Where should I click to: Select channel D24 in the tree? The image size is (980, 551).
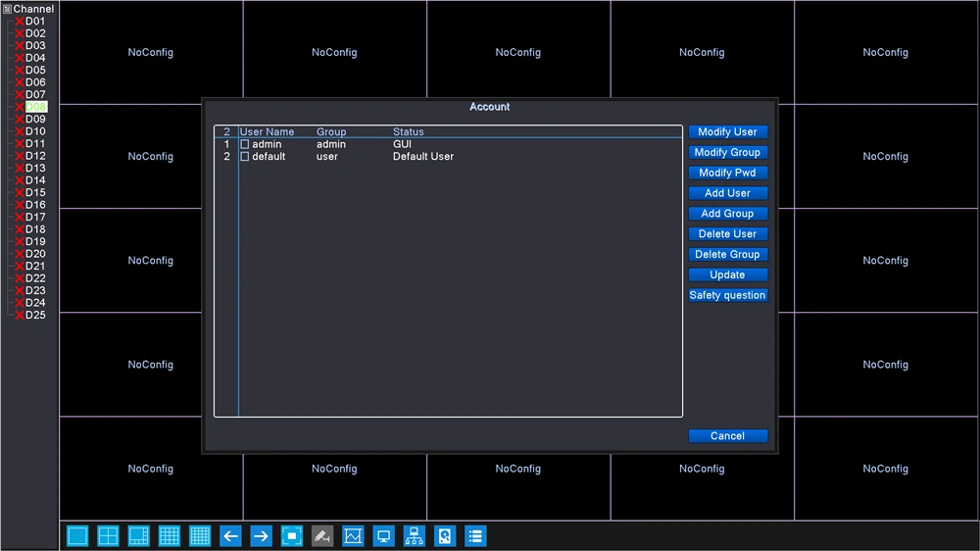tap(35, 303)
